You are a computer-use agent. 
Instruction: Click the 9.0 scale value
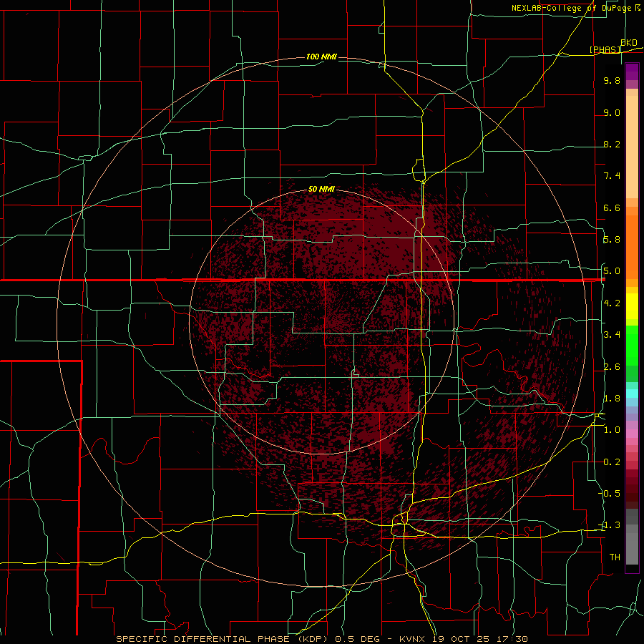[612, 113]
